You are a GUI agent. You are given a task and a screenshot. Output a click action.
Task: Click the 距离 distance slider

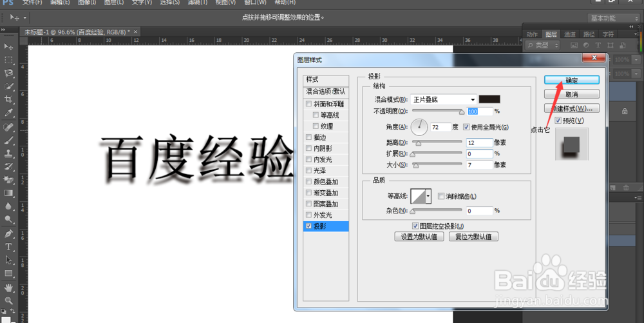pyautogui.click(x=437, y=142)
